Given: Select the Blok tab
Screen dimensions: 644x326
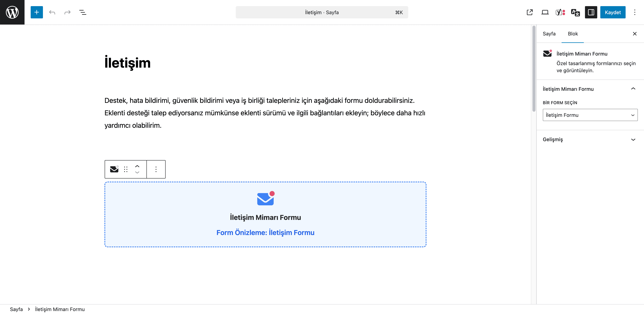Looking at the screenshot, I should point(573,34).
